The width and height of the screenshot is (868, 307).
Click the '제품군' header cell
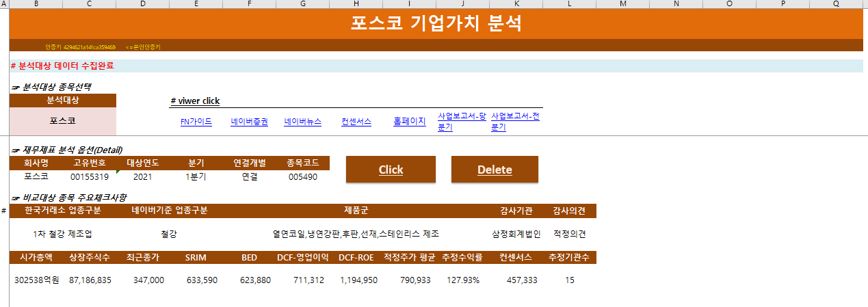click(x=356, y=210)
